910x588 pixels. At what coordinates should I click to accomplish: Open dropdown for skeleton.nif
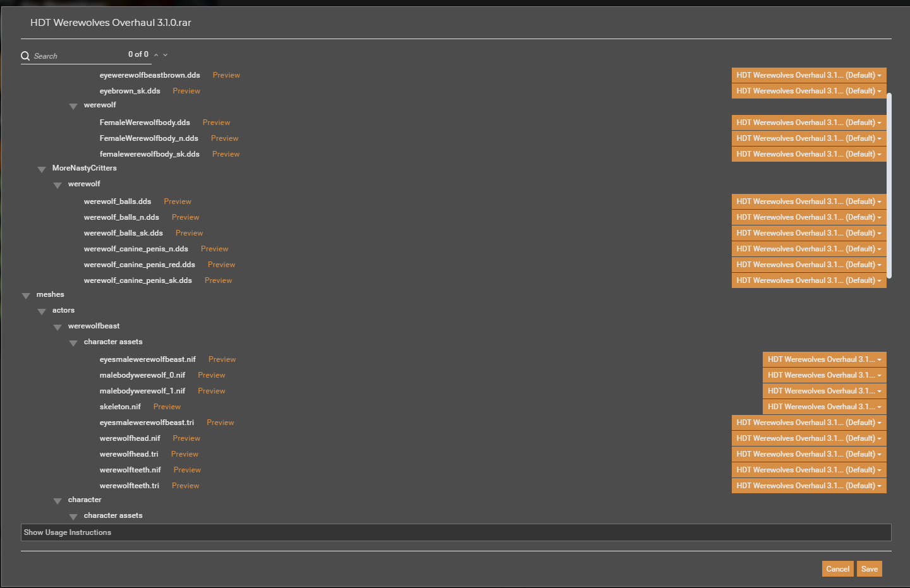[824, 407]
